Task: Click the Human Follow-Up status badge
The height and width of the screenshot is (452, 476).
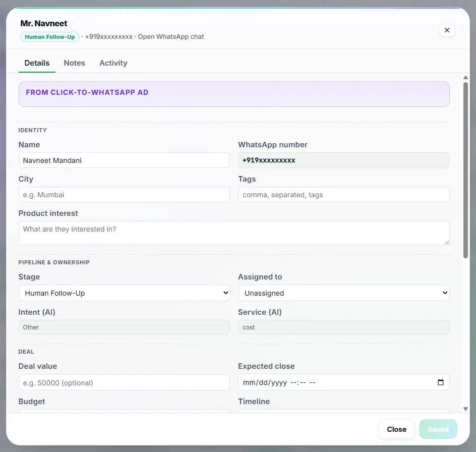Action: click(50, 37)
